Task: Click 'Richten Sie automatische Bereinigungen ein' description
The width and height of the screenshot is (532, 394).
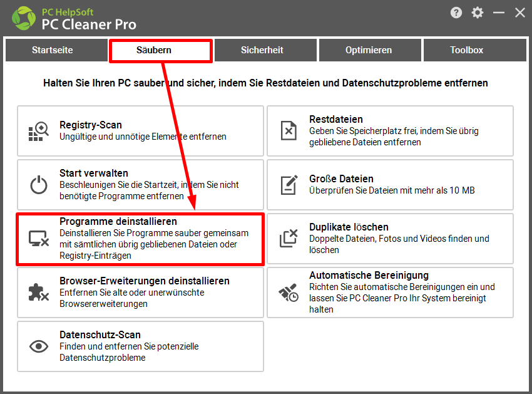Action: (402, 298)
